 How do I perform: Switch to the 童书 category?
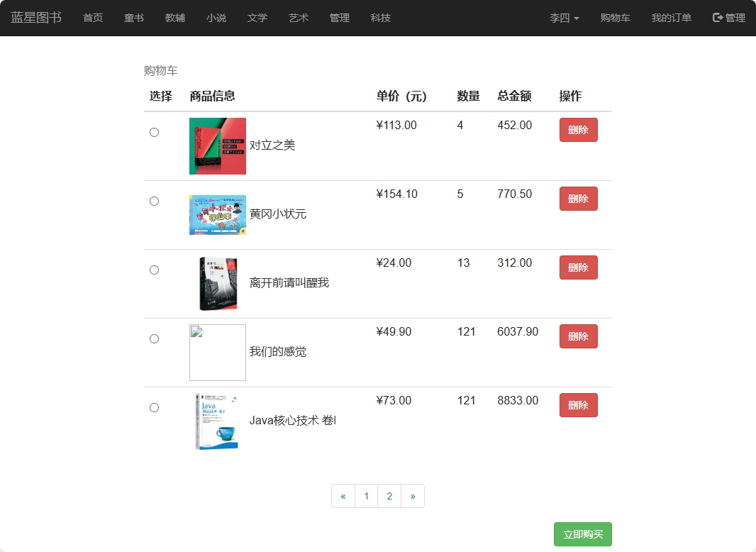pyautogui.click(x=134, y=18)
